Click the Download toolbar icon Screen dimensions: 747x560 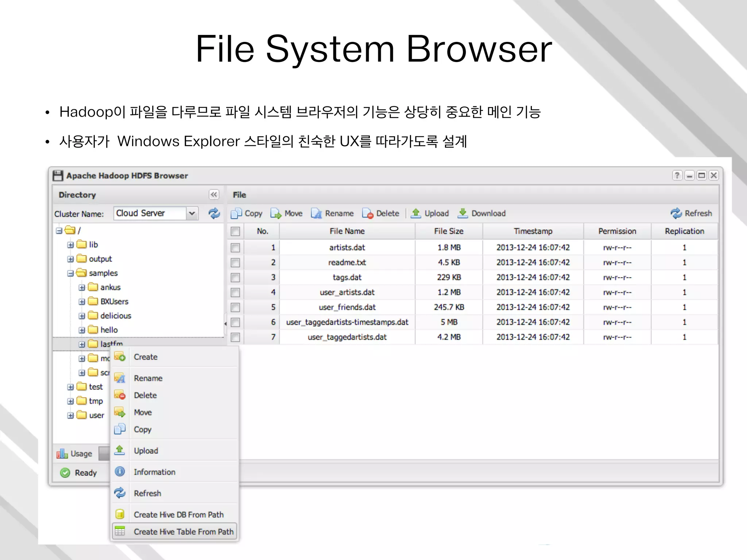462,213
